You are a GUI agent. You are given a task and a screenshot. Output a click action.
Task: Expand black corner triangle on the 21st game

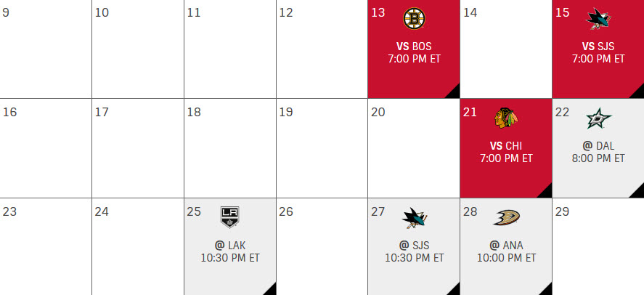tap(545, 190)
